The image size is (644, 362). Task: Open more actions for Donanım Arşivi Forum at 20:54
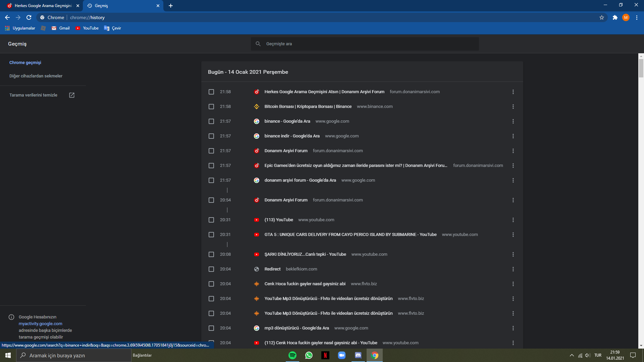[513, 200]
